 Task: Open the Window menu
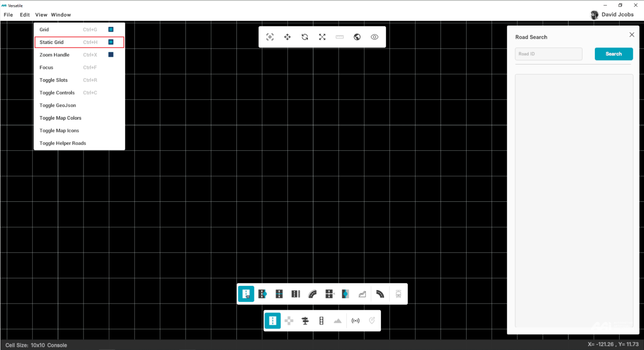(x=61, y=15)
